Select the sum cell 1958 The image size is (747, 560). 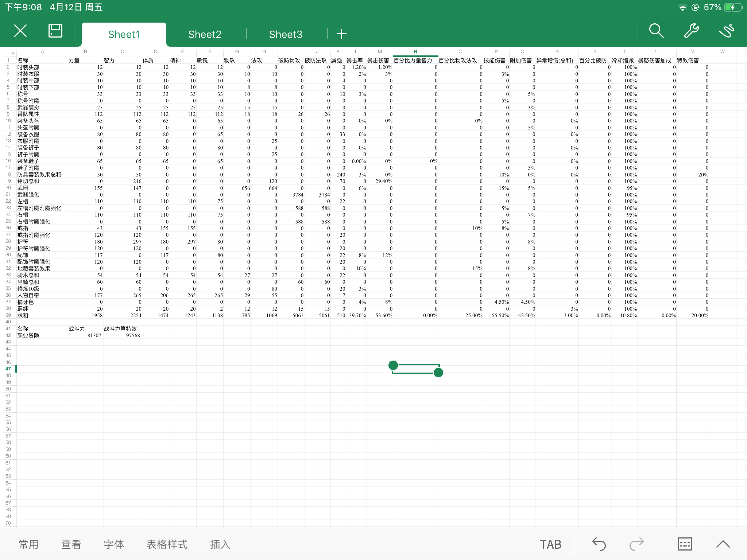[85, 315]
